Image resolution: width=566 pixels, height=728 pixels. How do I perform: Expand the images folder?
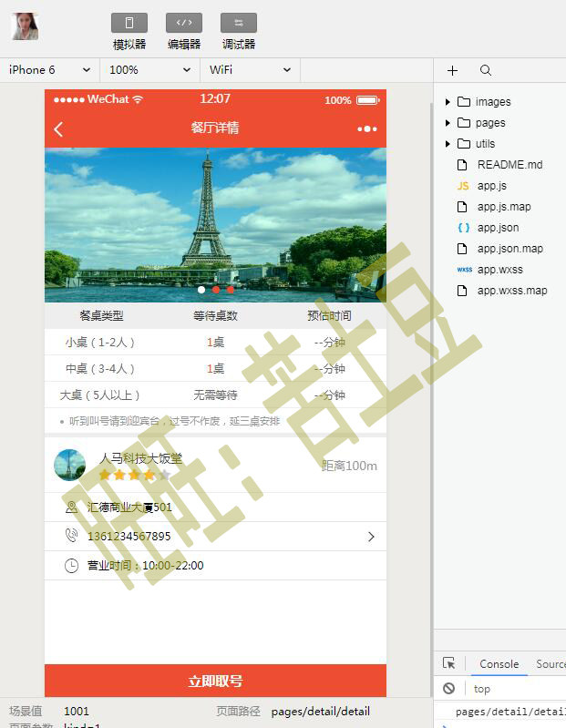point(448,102)
